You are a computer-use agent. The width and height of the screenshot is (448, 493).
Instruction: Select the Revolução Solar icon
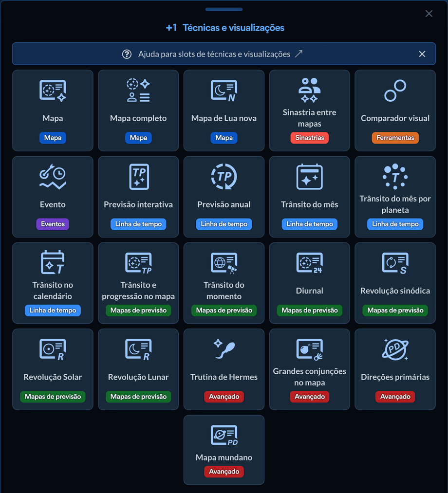pyautogui.click(x=53, y=349)
